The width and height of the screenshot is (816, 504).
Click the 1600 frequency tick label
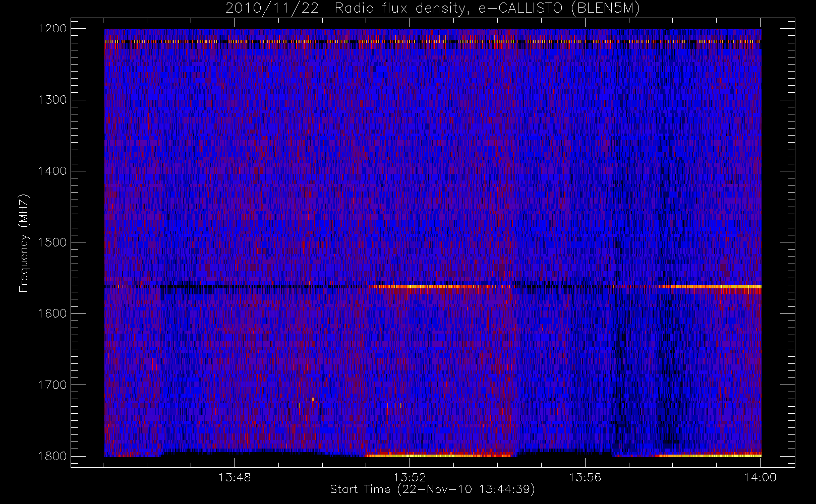coord(52,313)
